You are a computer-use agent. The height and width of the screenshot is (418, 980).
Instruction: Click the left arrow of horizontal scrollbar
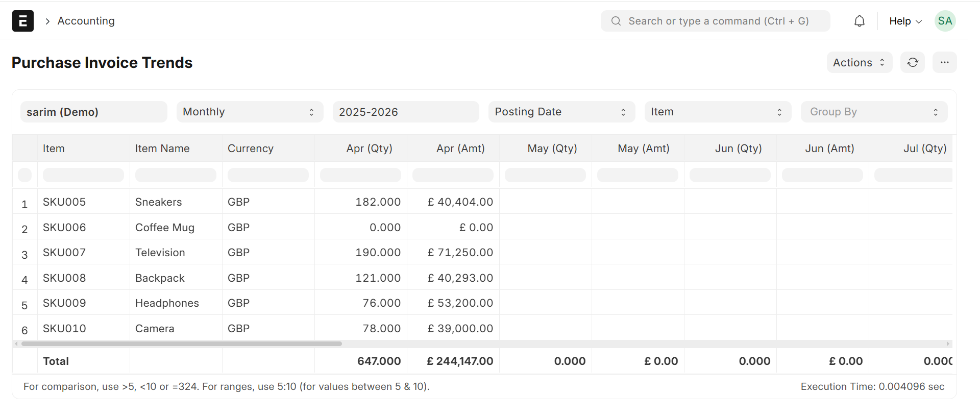coord(16,344)
